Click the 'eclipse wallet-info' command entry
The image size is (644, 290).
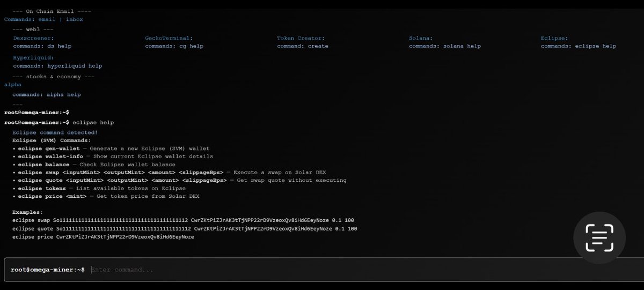tap(113, 157)
